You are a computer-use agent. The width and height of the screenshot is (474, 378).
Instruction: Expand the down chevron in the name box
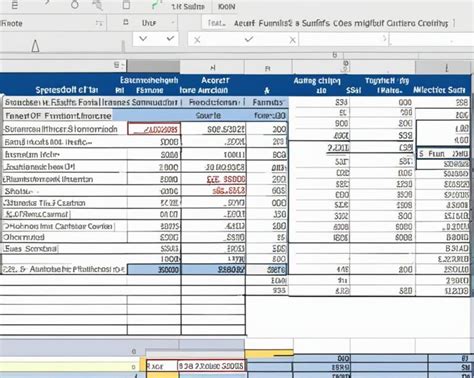click(x=143, y=39)
